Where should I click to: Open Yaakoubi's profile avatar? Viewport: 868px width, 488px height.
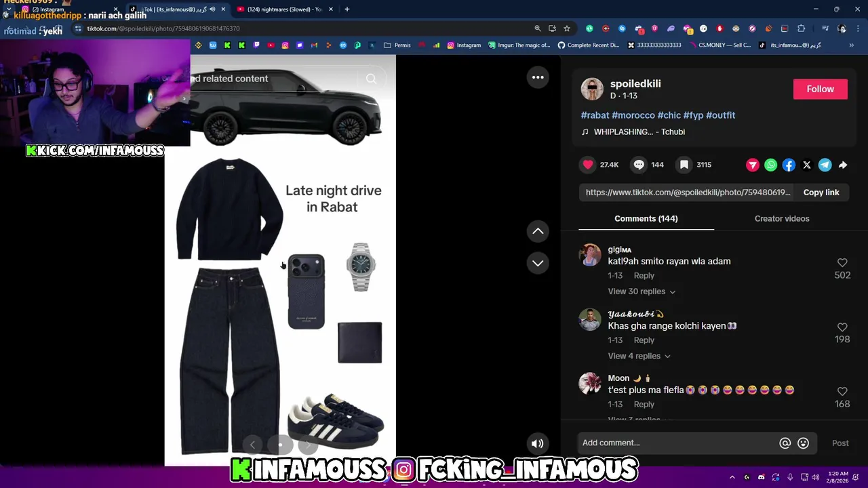(x=590, y=320)
